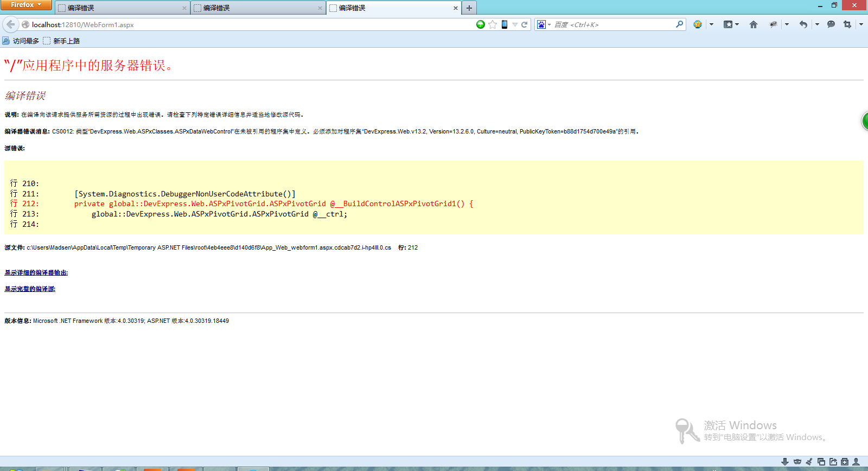The image size is (868, 471).
Task: Click the reload page icon
Action: [525, 24]
